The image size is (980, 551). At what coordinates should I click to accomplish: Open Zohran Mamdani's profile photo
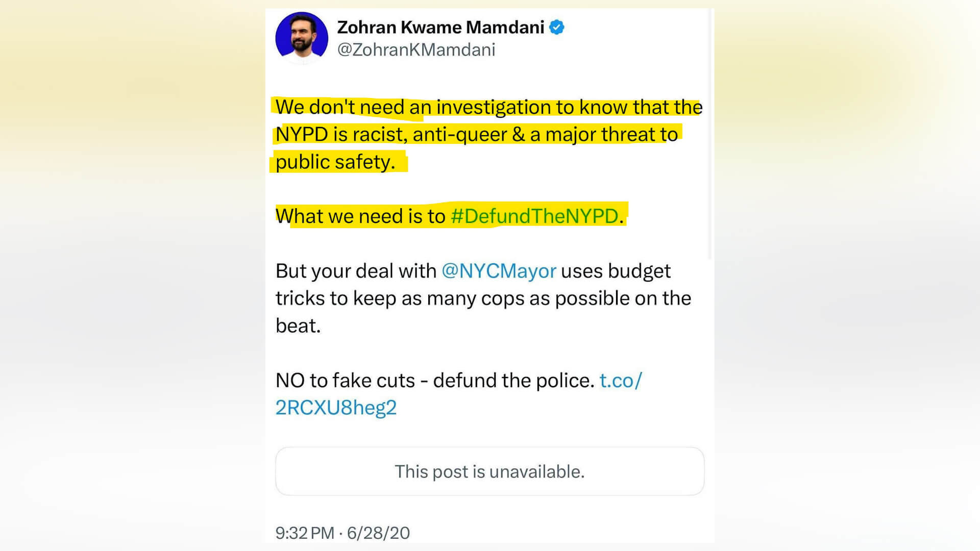(x=302, y=37)
